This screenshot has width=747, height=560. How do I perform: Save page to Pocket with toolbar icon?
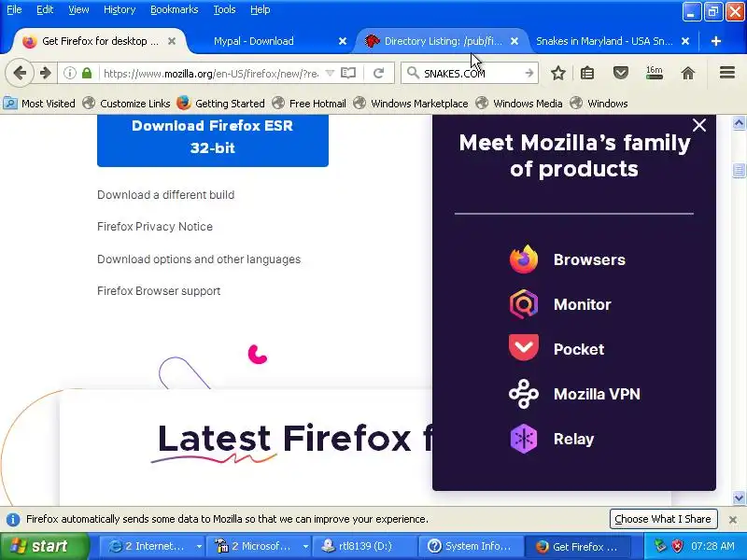click(620, 73)
